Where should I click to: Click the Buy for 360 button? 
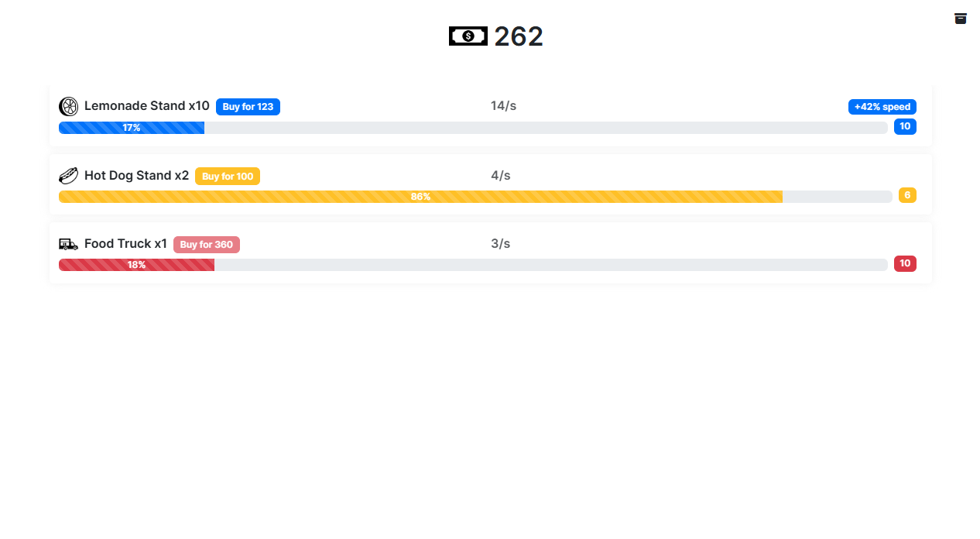point(207,245)
